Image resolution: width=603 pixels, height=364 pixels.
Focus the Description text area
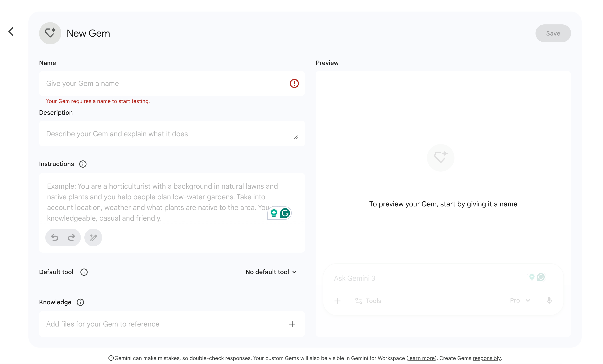coord(167,134)
